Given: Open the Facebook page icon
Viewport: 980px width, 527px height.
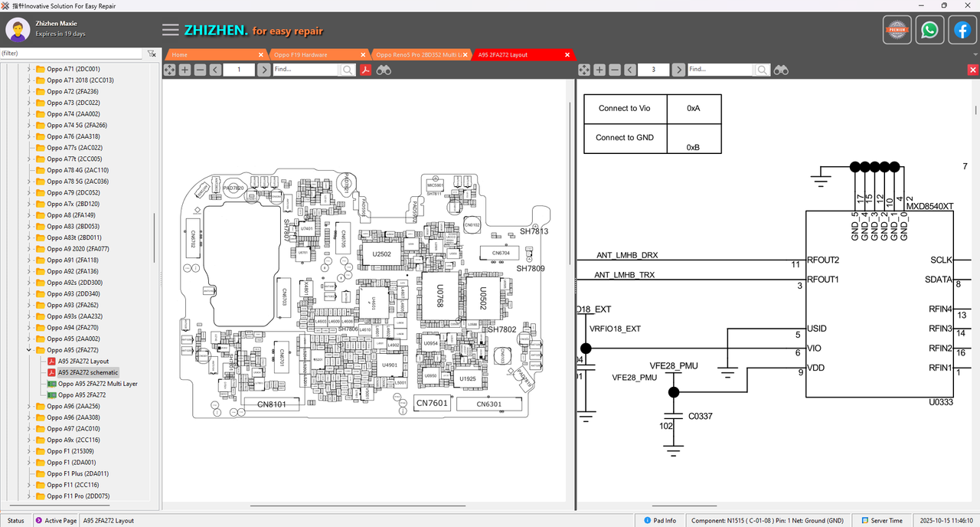Looking at the screenshot, I should pos(962,30).
